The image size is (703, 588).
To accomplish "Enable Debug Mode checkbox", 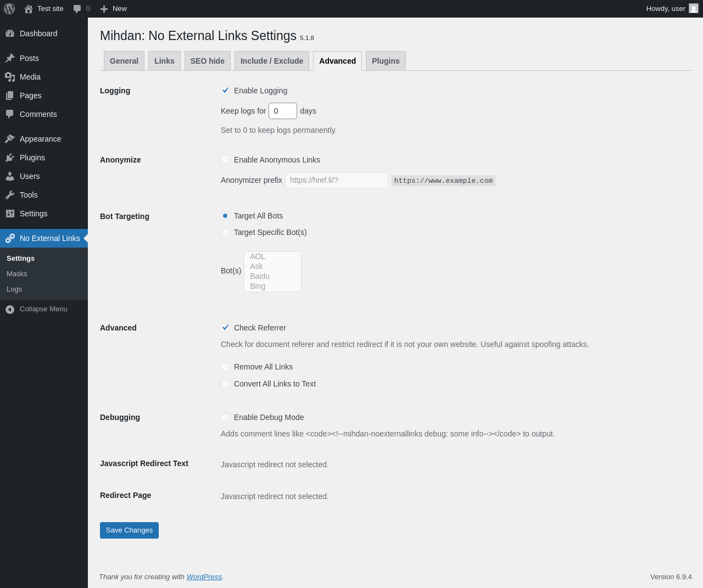I will coord(225,417).
